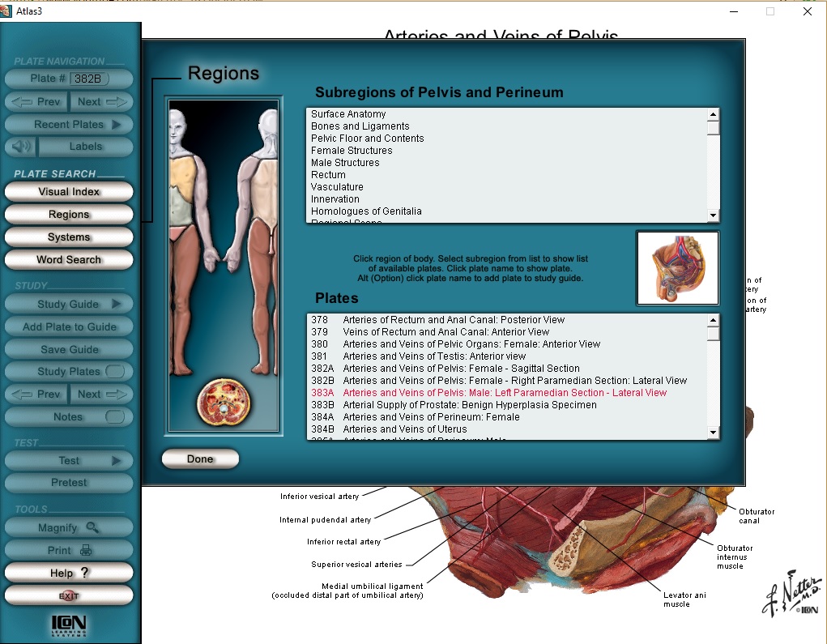
Task: Click down arrow of Subregions list scrollbar
Action: (713, 215)
